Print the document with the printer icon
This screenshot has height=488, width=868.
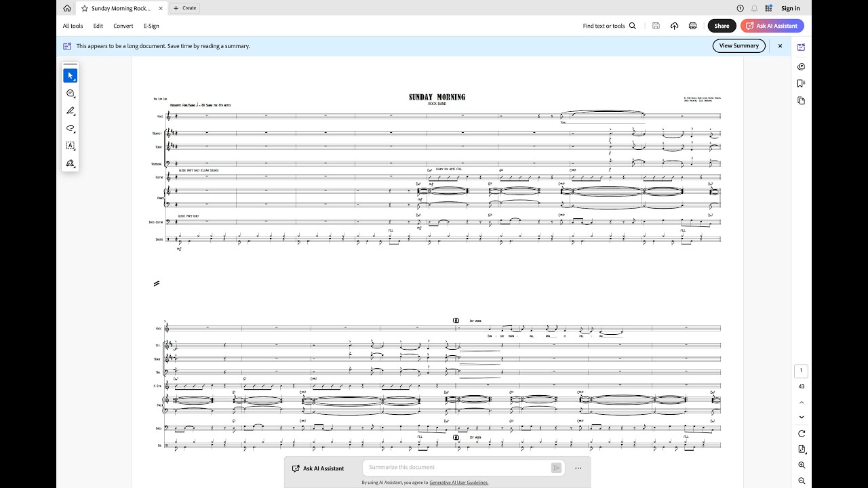click(x=692, y=26)
